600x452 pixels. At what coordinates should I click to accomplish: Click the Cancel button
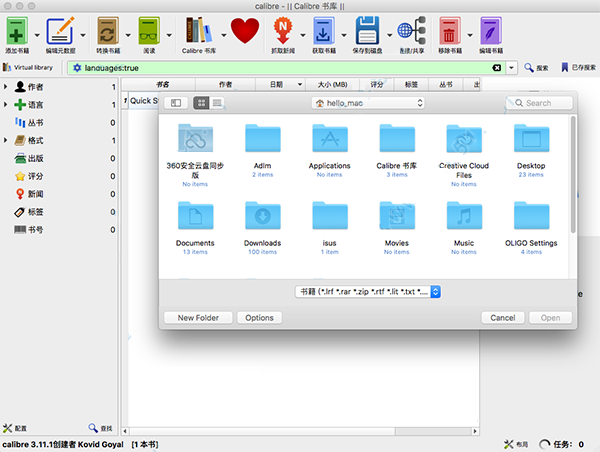(x=503, y=318)
